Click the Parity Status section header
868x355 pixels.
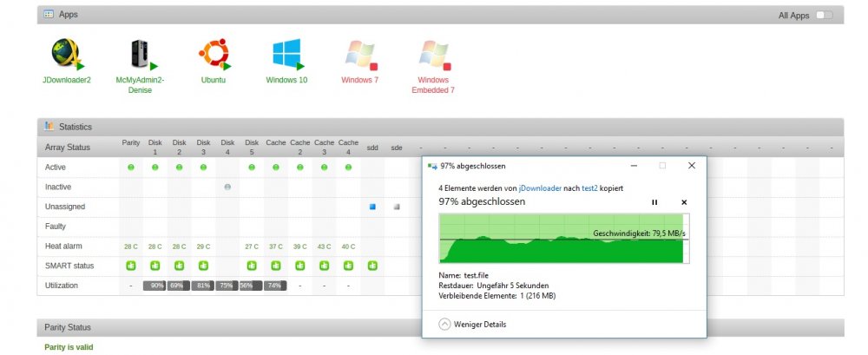pos(441,327)
